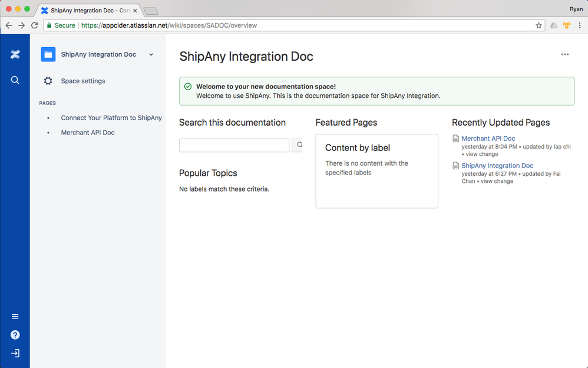View change for Merchant API Doc

(x=482, y=154)
